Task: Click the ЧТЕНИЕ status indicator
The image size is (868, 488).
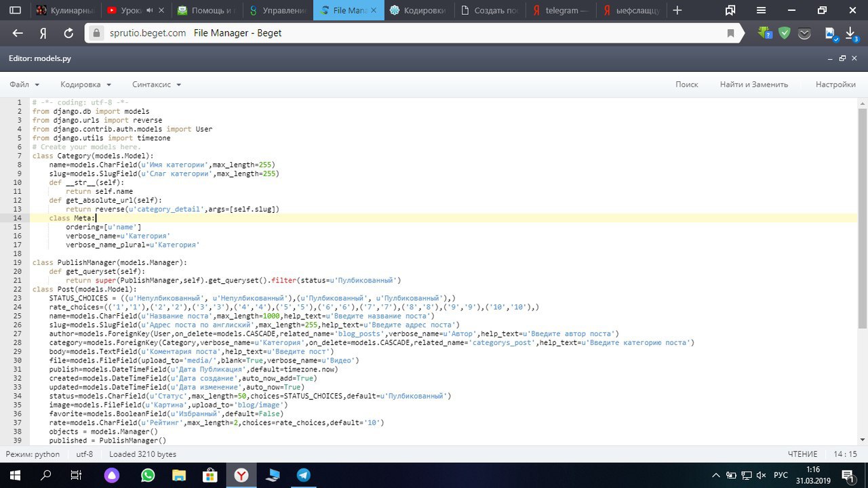Action: [803, 454]
